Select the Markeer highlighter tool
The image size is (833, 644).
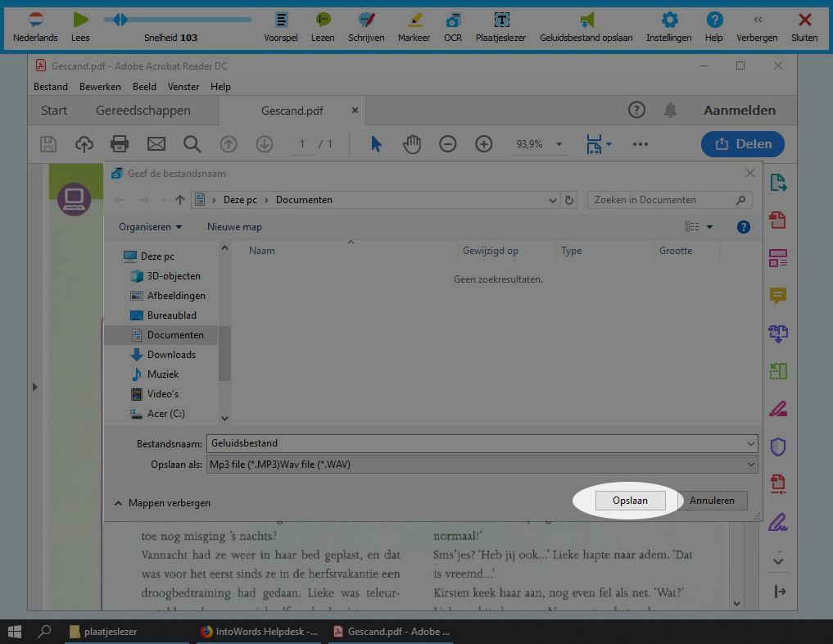tap(414, 20)
